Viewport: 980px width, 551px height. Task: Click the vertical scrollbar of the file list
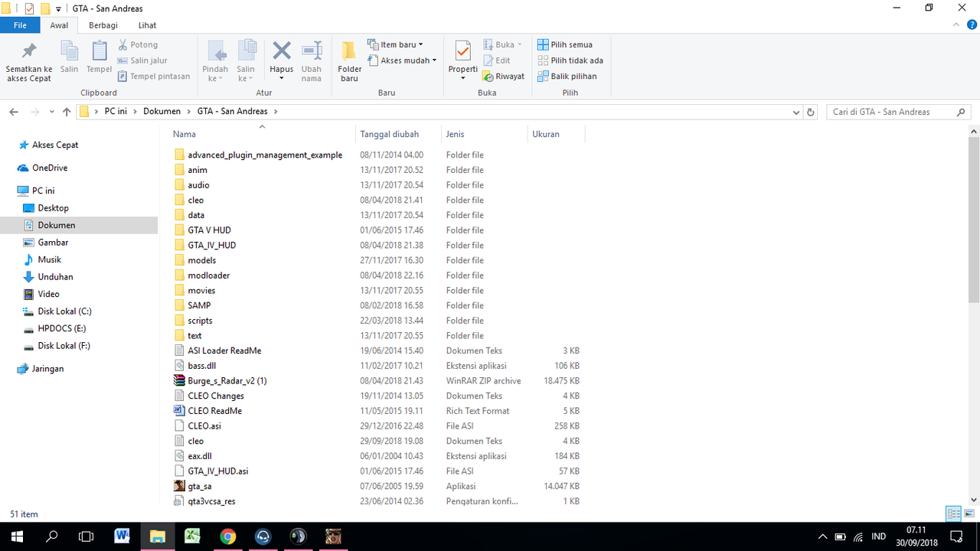[x=974, y=220]
